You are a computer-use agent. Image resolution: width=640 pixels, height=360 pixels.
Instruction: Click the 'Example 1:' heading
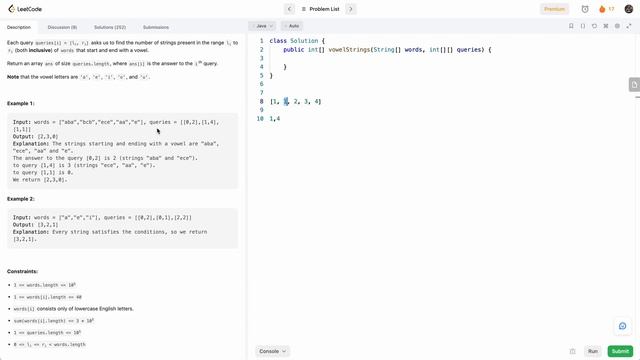pyautogui.click(x=21, y=104)
